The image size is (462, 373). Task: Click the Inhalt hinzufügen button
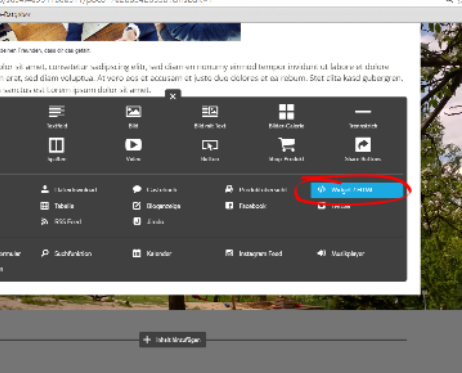[172, 340]
